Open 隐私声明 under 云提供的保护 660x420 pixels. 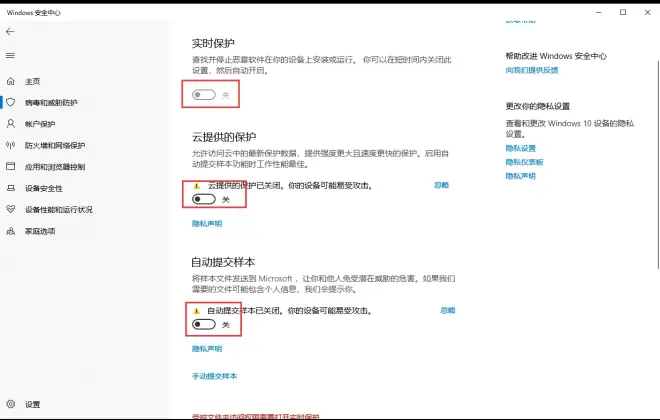tap(207, 223)
